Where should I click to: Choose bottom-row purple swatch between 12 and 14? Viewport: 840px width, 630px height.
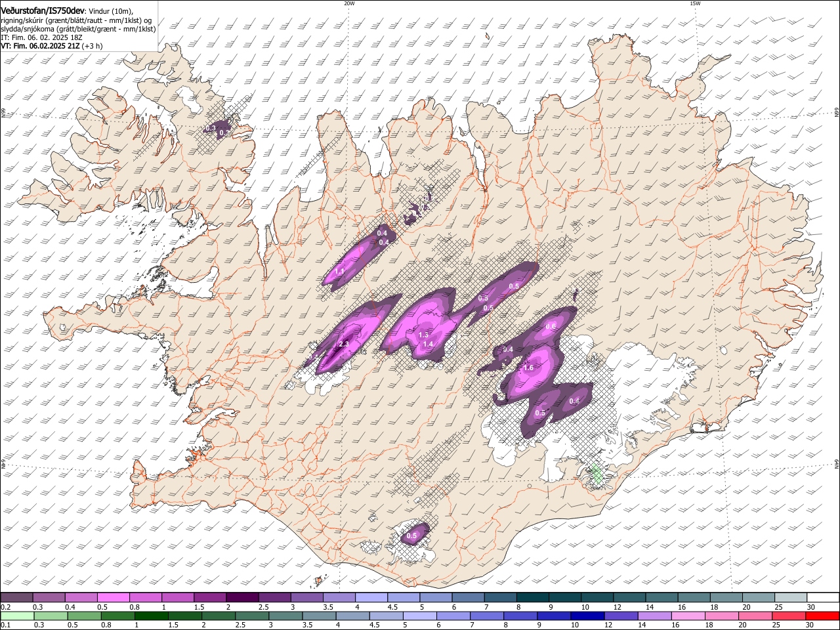[x=620, y=616]
